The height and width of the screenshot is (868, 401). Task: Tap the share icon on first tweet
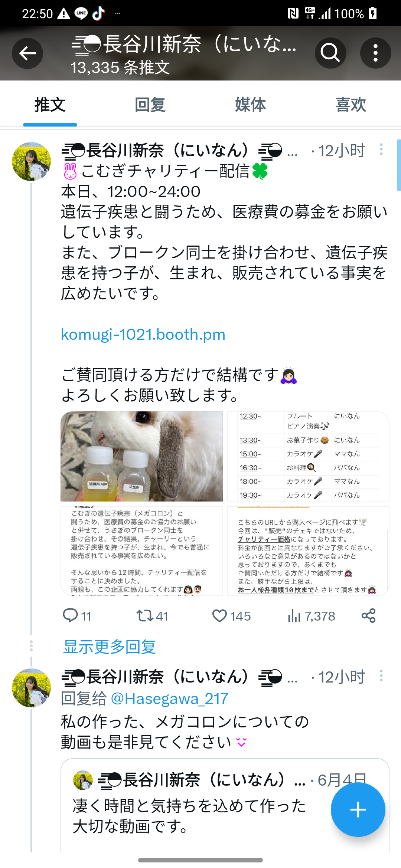pos(368,616)
